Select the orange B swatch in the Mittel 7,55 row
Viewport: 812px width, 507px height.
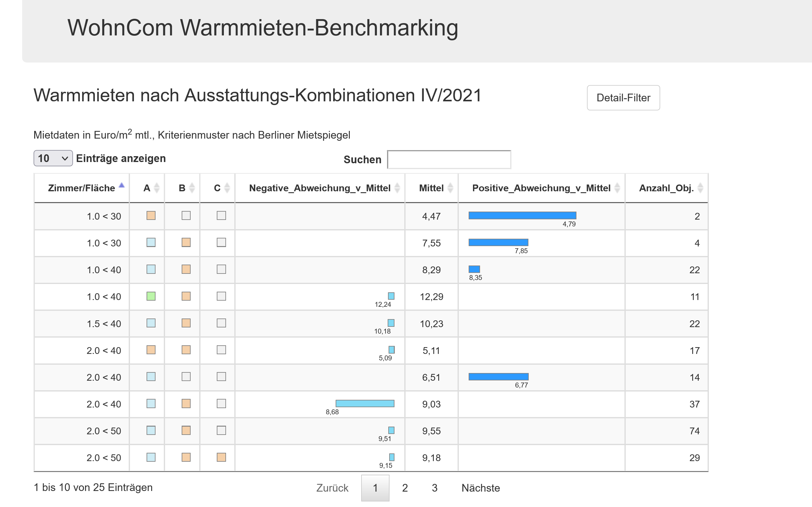pyautogui.click(x=186, y=242)
